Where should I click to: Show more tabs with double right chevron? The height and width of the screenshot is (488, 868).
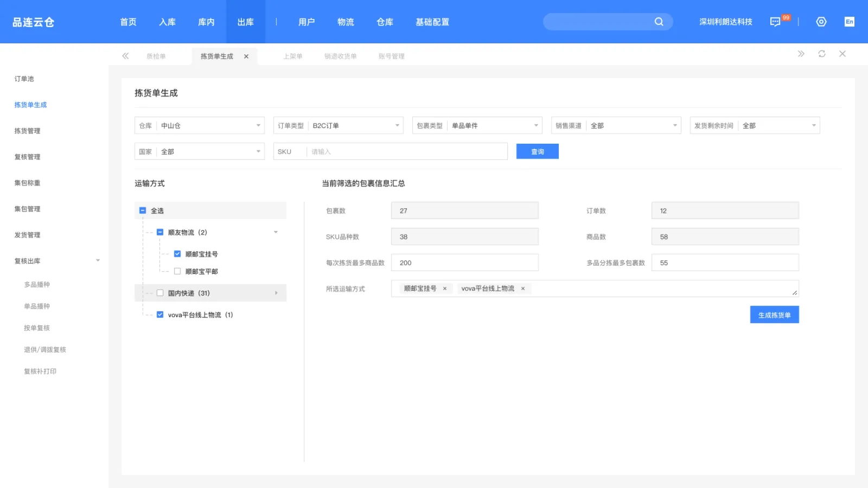(x=801, y=54)
